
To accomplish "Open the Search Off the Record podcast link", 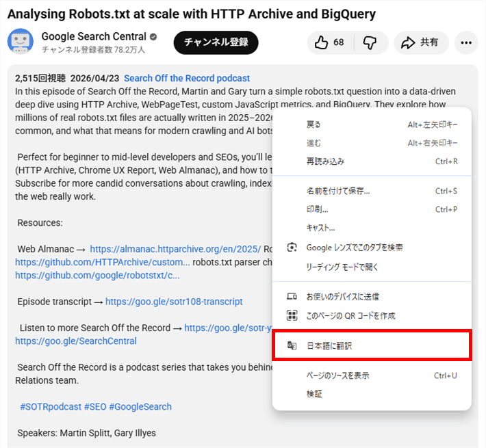I will click(187, 79).
